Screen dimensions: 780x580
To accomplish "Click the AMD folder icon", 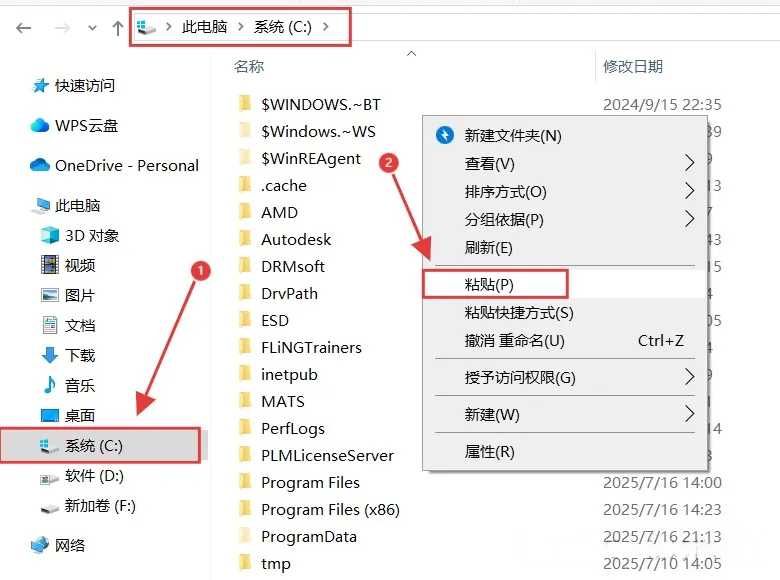I will (245, 211).
